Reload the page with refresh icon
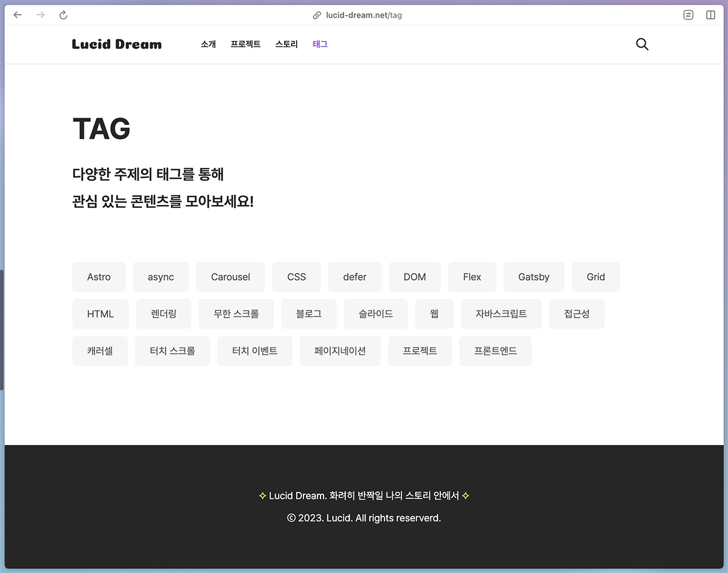The width and height of the screenshot is (728, 573). click(63, 15)
